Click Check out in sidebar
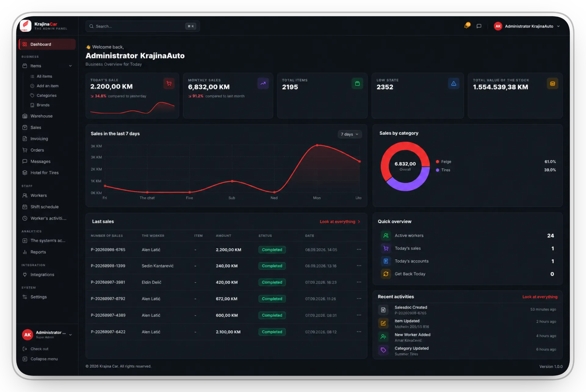Screen dimensions: 586x392 [35, 349]
